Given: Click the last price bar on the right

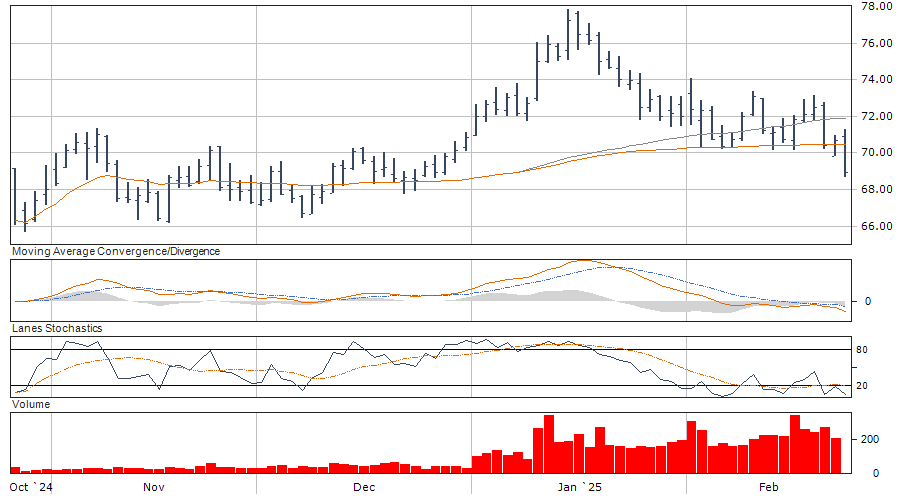Looking at the screenshot, I should point(846,153).
